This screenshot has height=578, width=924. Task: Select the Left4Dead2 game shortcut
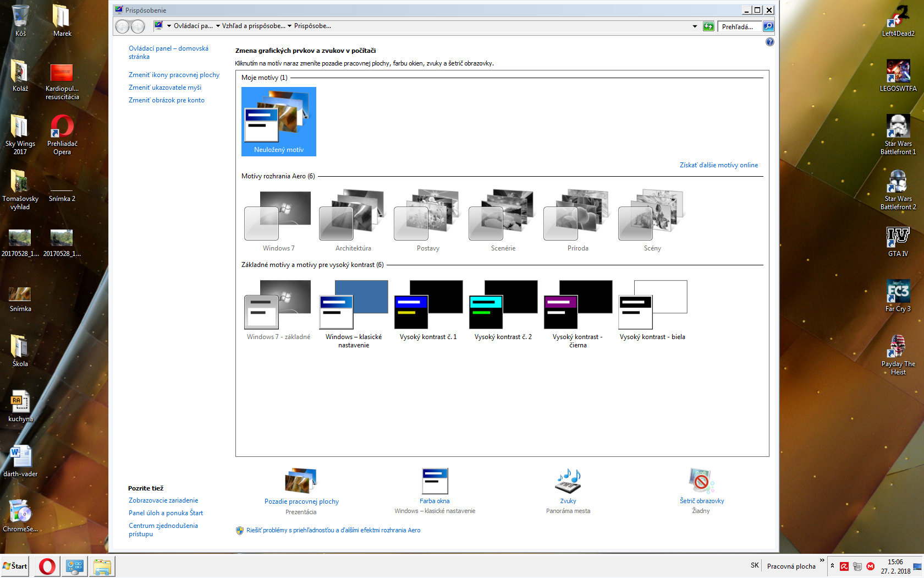pyautogui.click(x=898, y=20)
